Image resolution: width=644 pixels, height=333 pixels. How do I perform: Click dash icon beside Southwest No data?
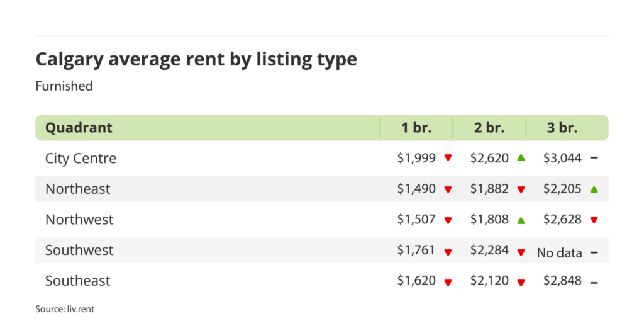click(594, 253)
